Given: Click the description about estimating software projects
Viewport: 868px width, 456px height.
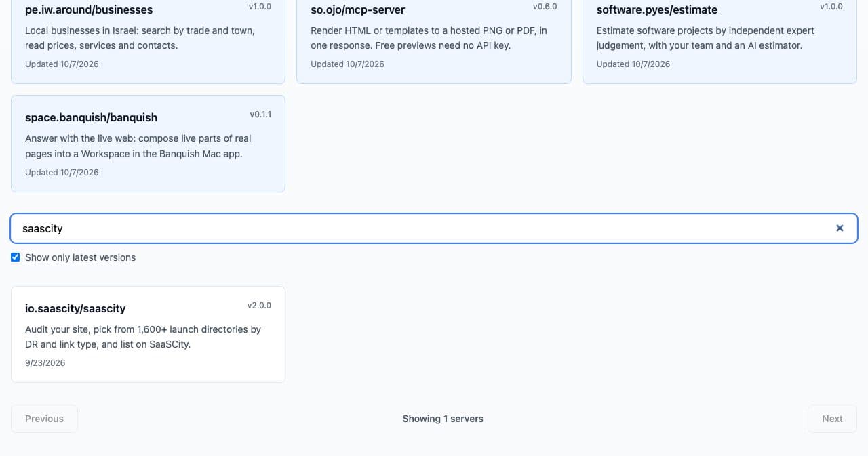Looking at the screenshot, I should 705,38.
